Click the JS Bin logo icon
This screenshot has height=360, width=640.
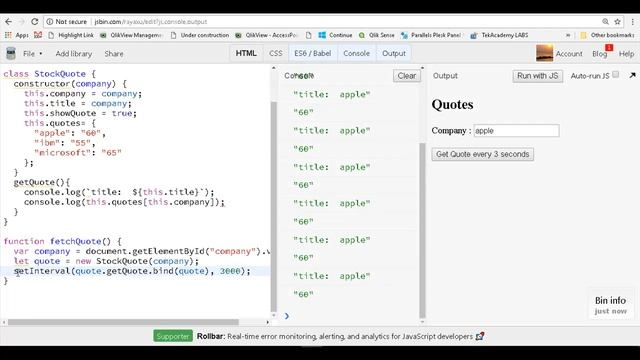click(11, 53)
